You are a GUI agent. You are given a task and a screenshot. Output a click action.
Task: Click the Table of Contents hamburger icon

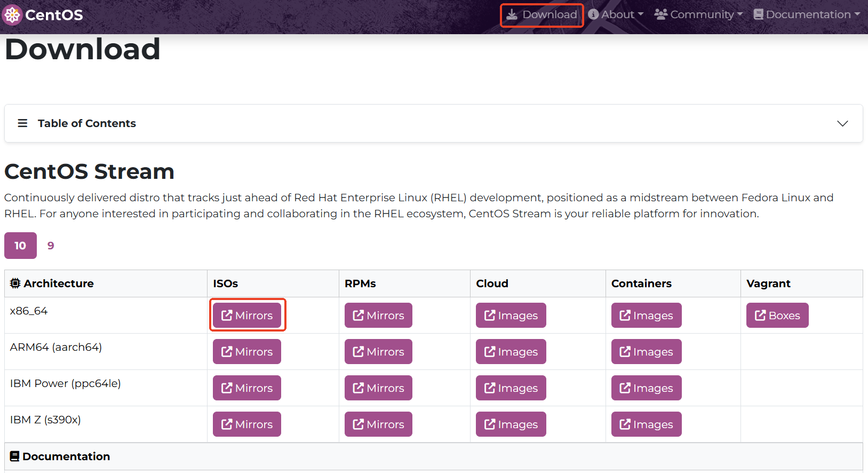click(x=22, y=123)
